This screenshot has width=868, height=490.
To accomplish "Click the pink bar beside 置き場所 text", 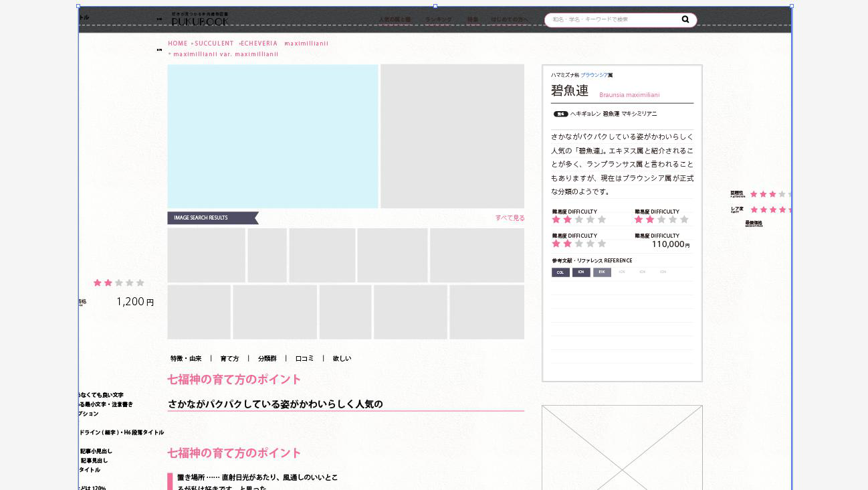I will (170, 481).
